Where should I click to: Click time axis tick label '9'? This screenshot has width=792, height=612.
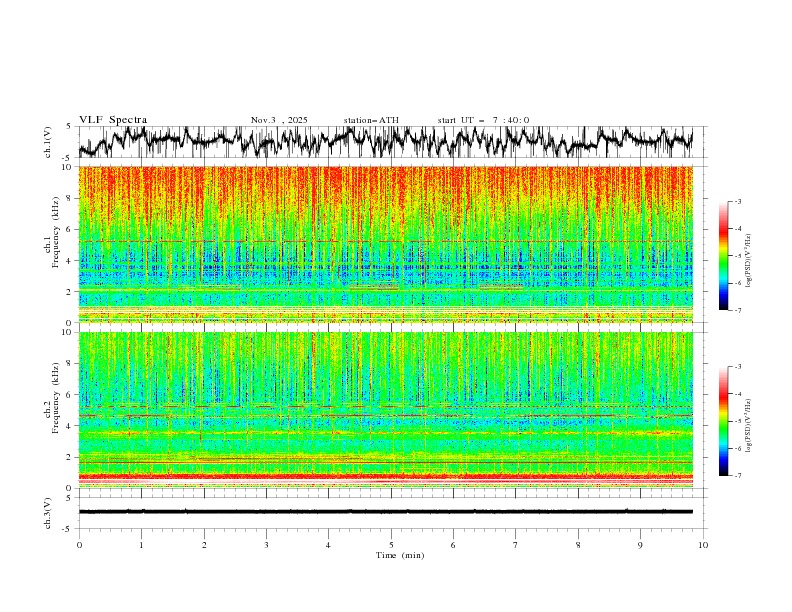[x=640, y=545]
